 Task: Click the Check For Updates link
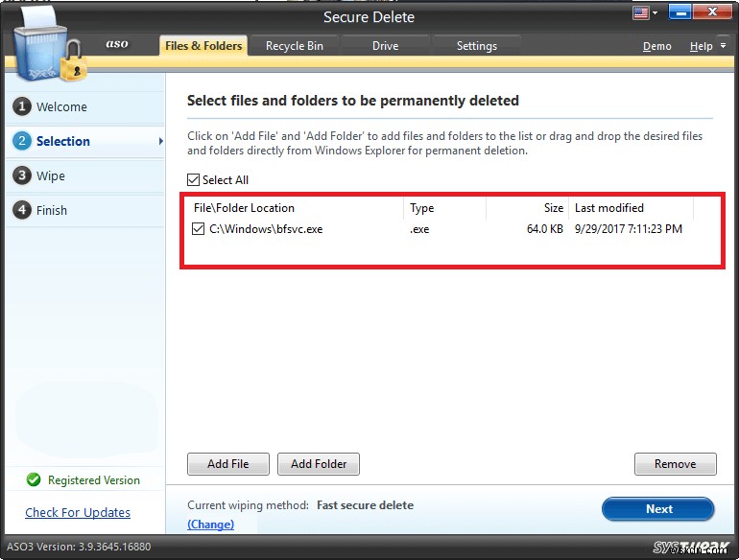point(78,512)
